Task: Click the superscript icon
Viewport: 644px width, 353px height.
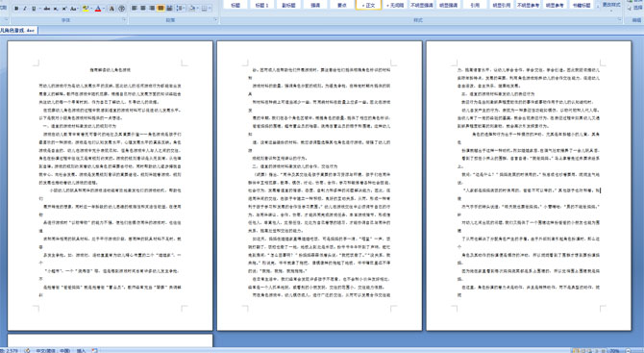Action: tap(64, 9)
